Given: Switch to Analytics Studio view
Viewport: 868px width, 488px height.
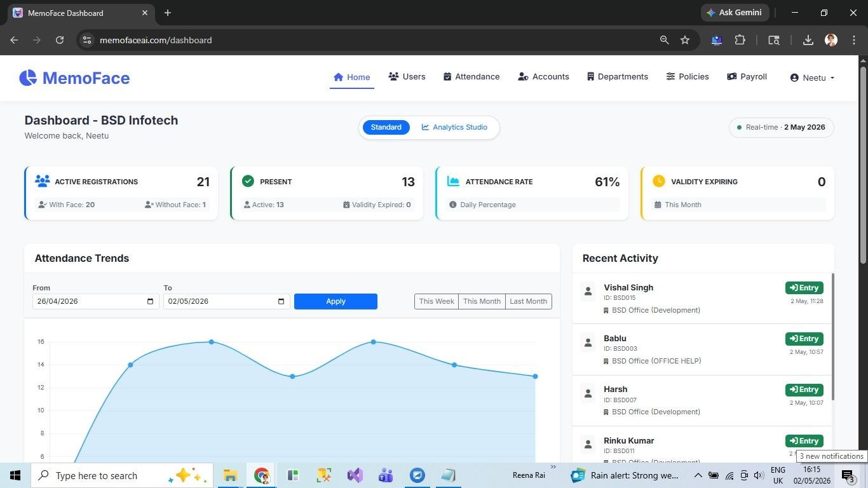Looking at the screenshot, I should 454,127.
